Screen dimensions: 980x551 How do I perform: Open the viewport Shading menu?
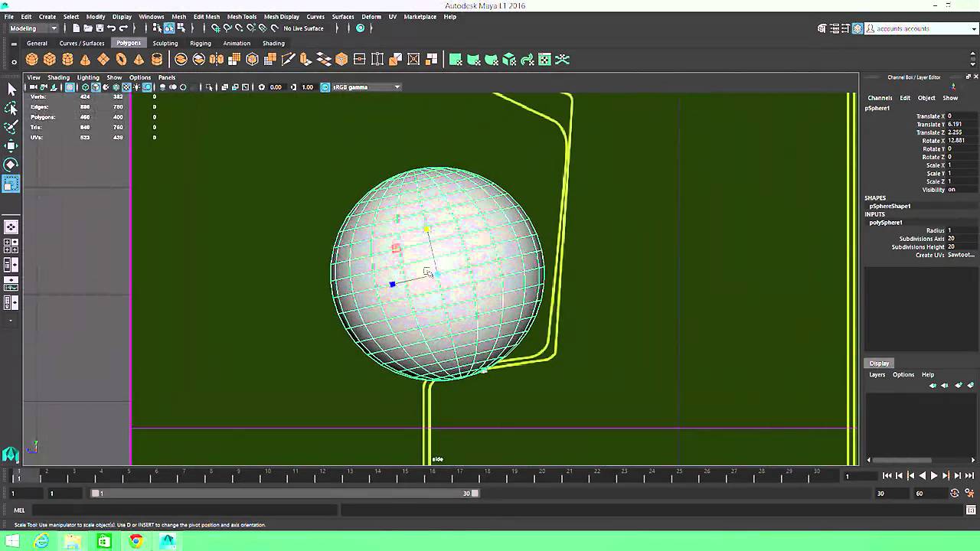click(58, 77)
